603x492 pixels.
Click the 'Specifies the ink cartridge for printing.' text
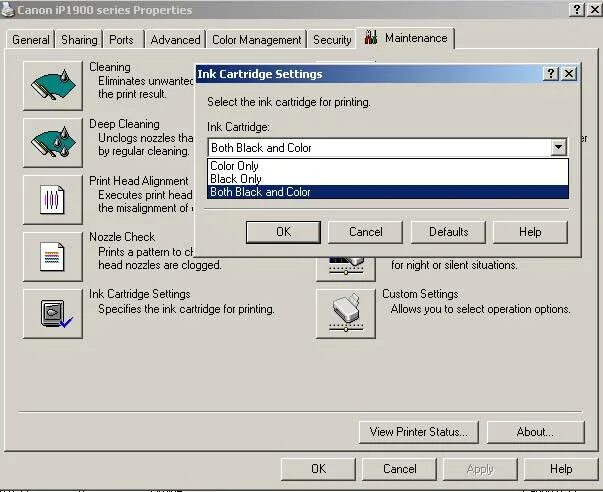(187, 309)
